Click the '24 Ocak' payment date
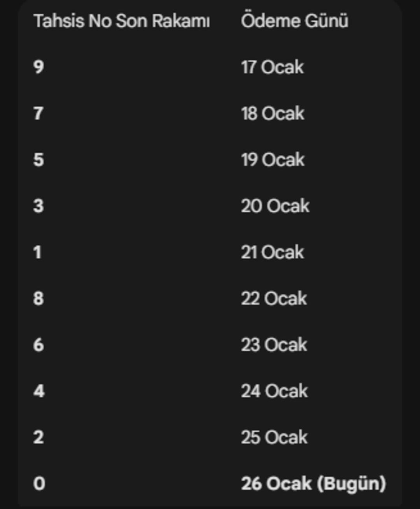 tap(274, 391)
